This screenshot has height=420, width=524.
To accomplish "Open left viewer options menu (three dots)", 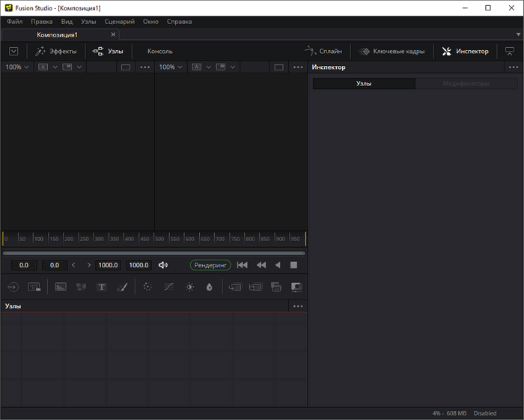I will pos(145,67).
